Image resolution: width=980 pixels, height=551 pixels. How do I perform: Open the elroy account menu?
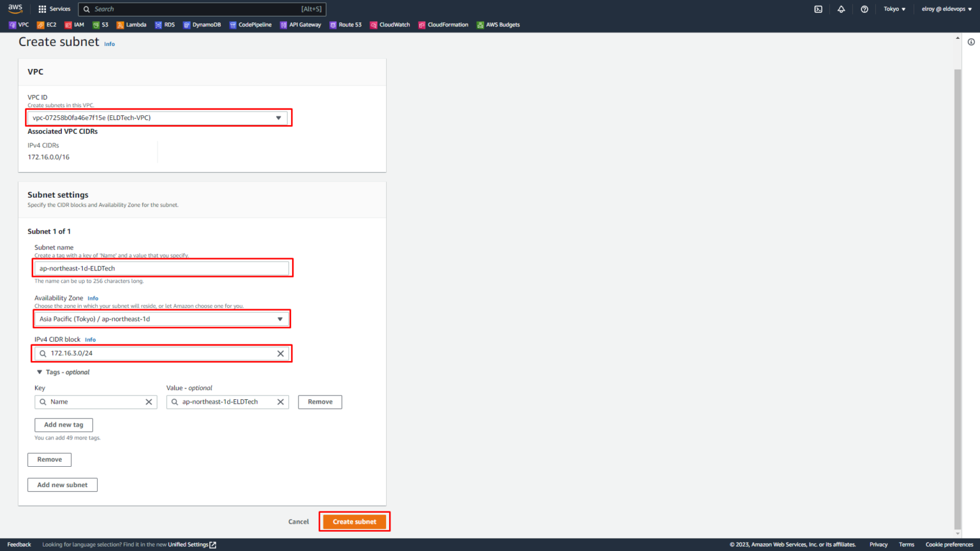[946, 9]
